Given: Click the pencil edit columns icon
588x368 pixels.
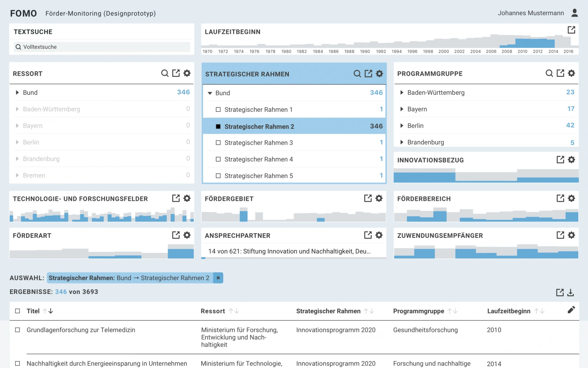Looking at the screenshot, I should coord(571,310).
